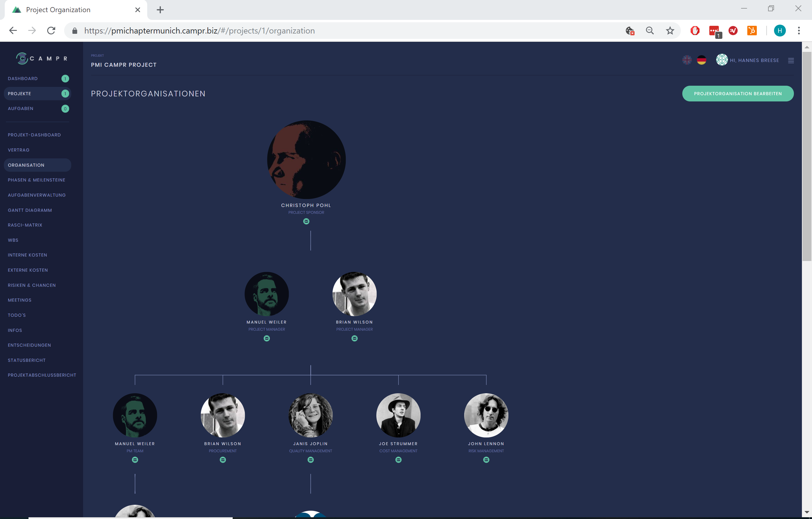Click the browser back arrow
812x519 pixels.
[x=13, y=31]
